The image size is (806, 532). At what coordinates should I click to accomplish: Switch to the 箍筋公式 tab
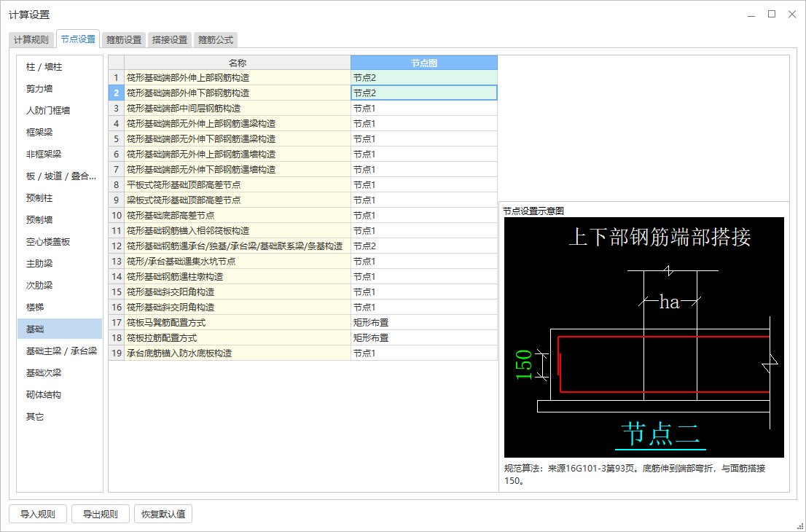click(216, 39)
